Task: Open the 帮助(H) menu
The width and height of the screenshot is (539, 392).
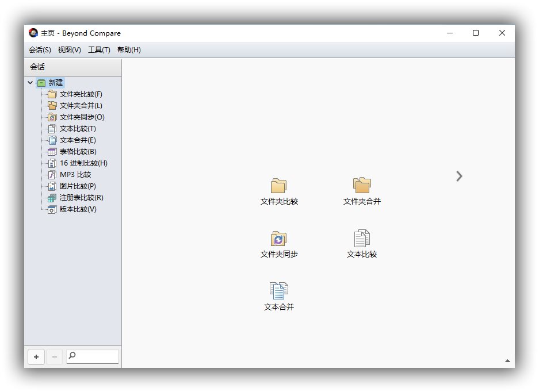Action: [x=129, y=50]
